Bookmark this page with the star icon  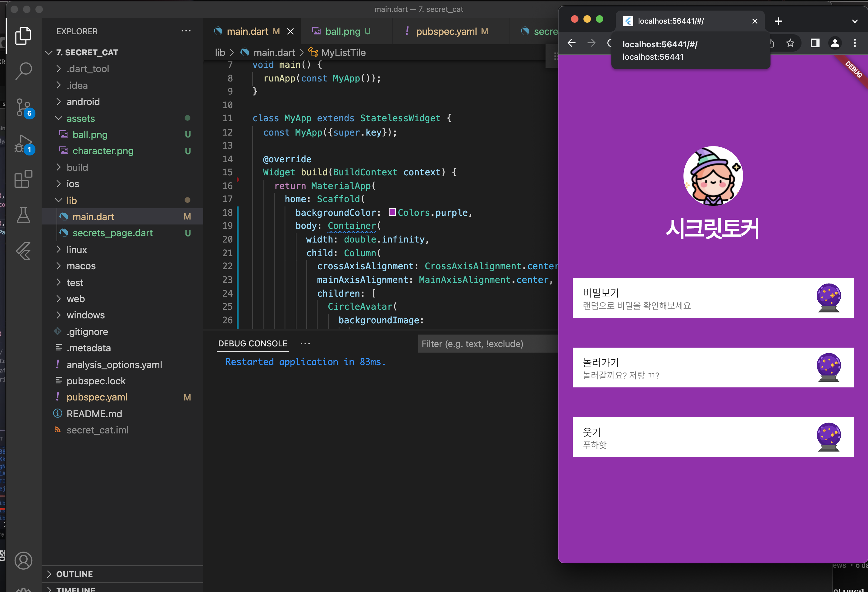point(790,43)
